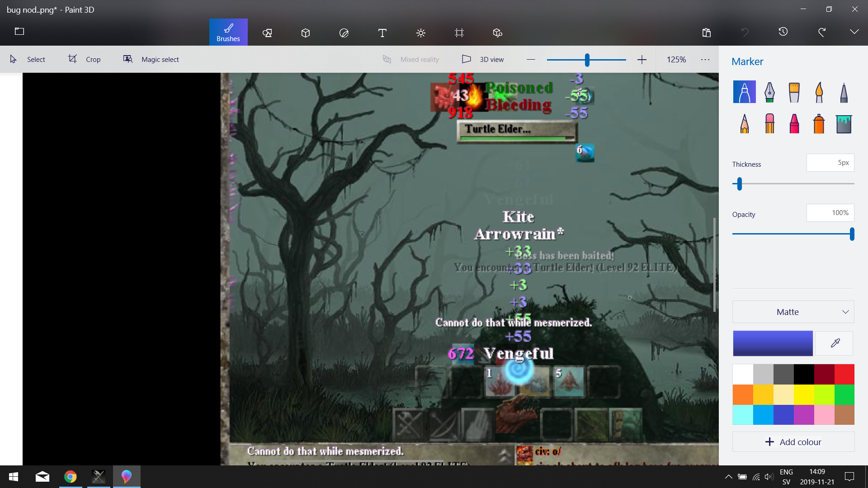Click the Opacity value field

[x=830, y=213]
